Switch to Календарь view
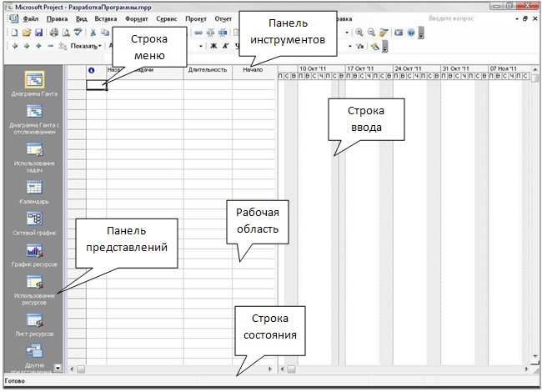Viewport: 542px width, 392px height. click(x=34, y=192)
